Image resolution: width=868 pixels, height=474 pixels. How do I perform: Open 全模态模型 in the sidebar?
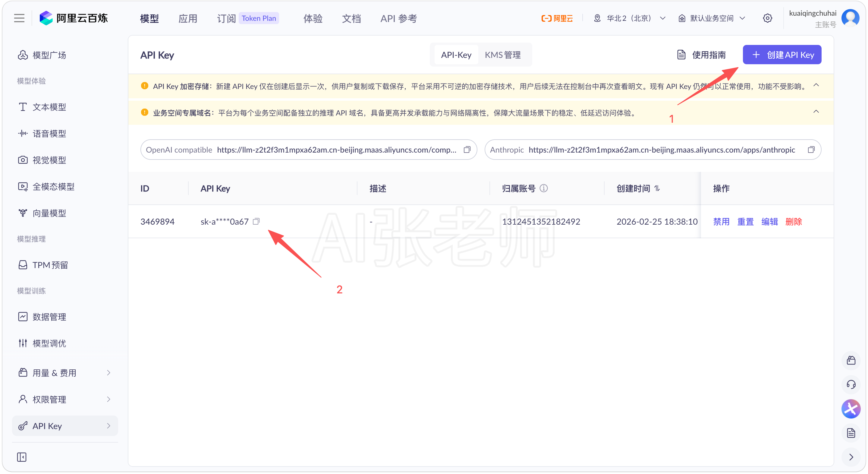pyautogui.click(x=65, y=186)
